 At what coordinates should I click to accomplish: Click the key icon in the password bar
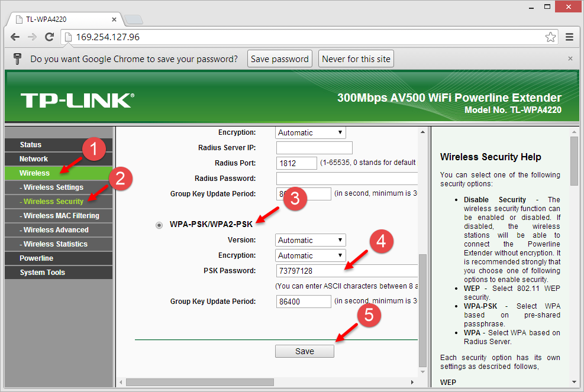tap(17, 59)
